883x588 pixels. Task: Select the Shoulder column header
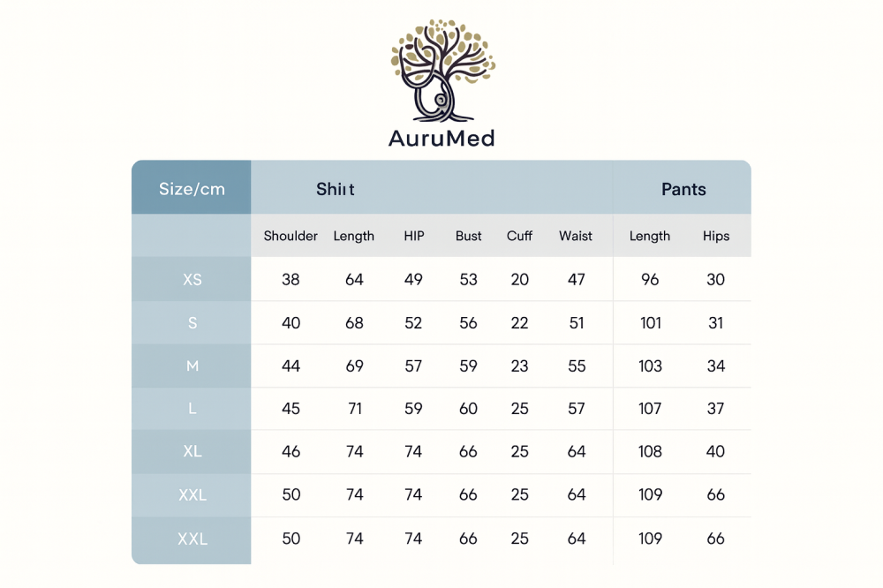click(291, 236)
